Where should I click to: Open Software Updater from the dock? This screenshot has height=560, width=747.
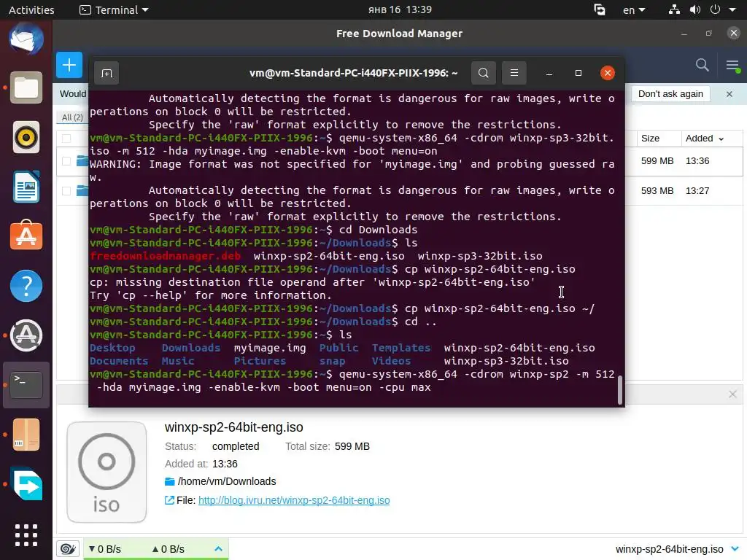26,335
